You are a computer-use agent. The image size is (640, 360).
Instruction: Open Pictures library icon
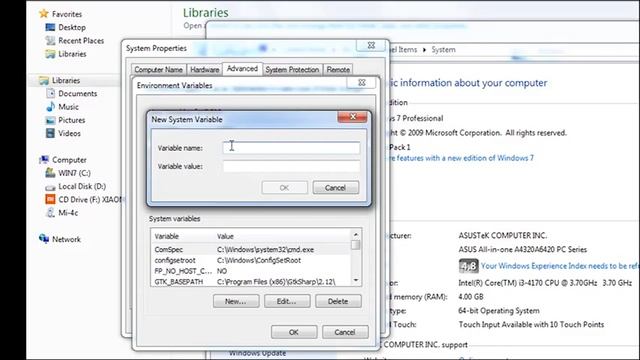pos(50,120)
